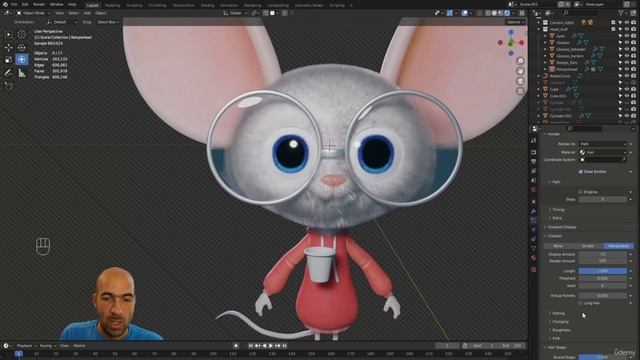
Task: Select the Select Box tool in left toolbar
Action: point(9,35)
